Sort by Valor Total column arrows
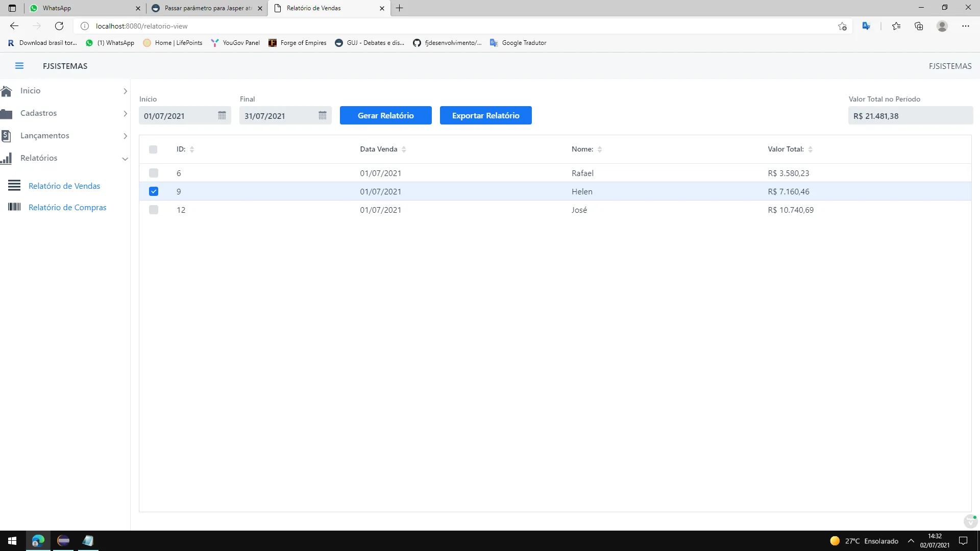Image resolution: width=980 pixels, height=551 pixels. point(810,149)
